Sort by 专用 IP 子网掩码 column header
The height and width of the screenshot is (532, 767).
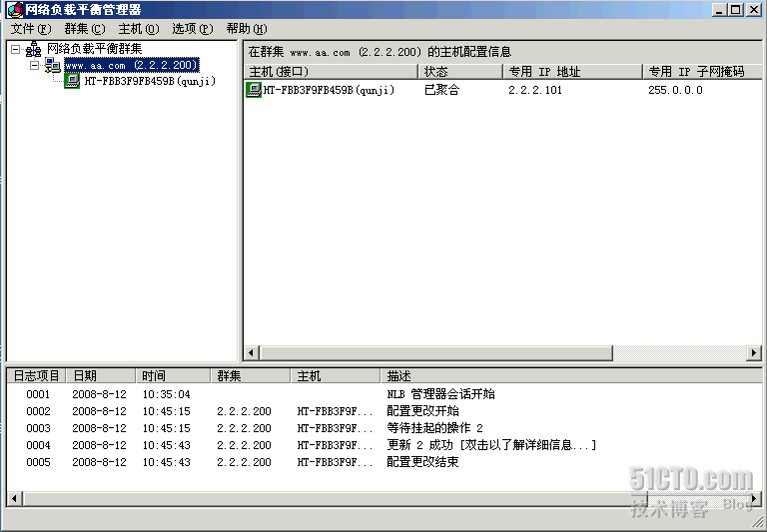point(702,72)
